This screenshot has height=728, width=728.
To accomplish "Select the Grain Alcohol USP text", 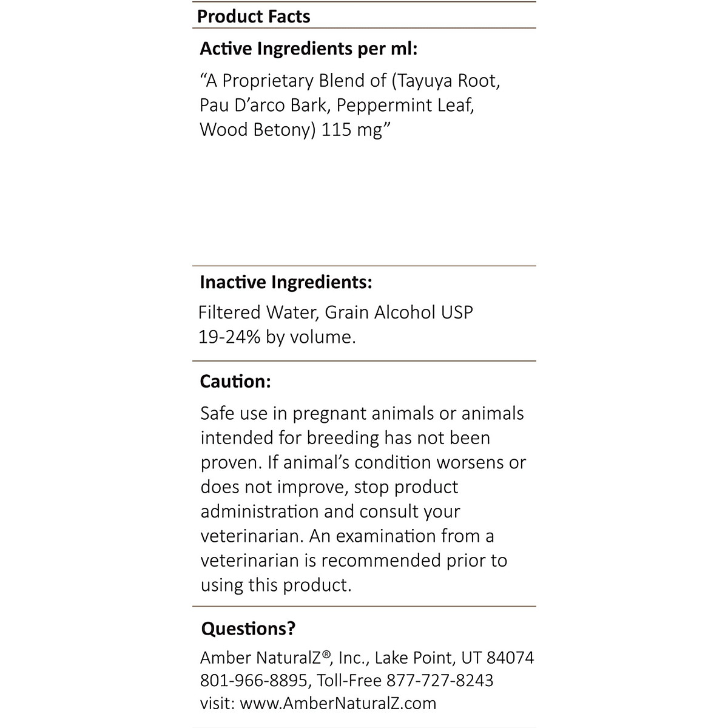I will [399, 312].
